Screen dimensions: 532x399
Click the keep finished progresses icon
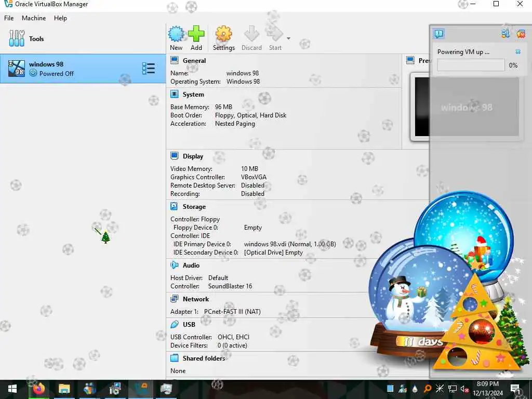506,34
